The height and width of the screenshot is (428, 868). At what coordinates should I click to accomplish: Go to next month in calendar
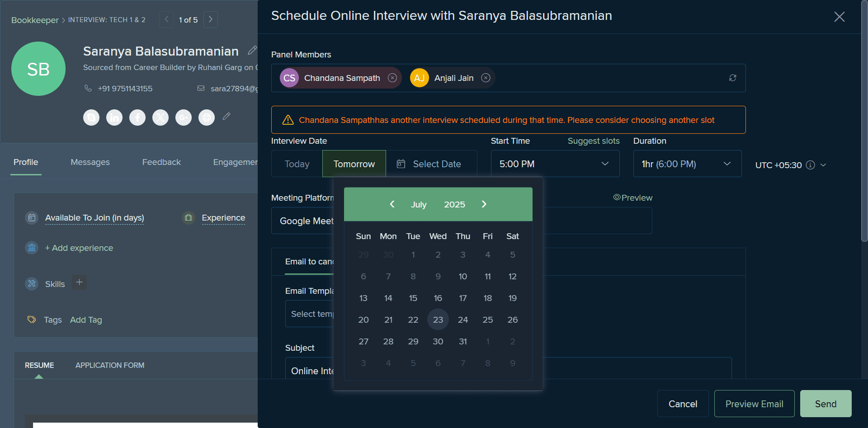[x=484, y=204]
